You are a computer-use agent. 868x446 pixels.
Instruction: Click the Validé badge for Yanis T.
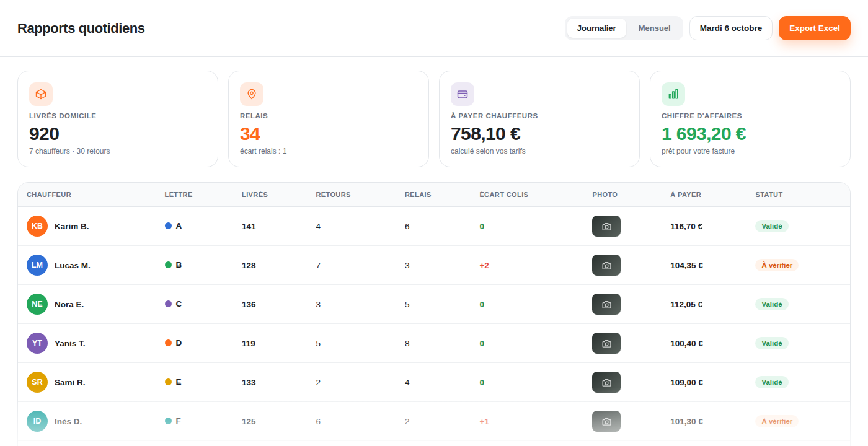772,343
